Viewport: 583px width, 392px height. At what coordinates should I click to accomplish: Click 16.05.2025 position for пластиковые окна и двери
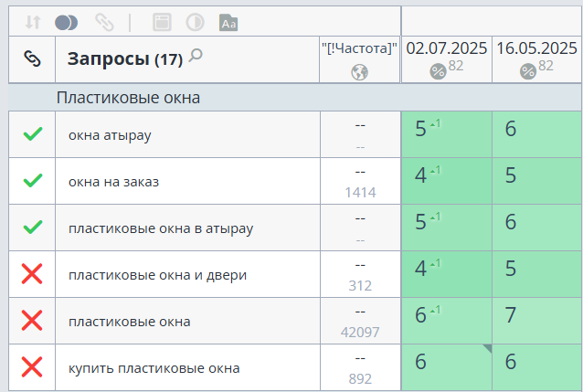537,274
